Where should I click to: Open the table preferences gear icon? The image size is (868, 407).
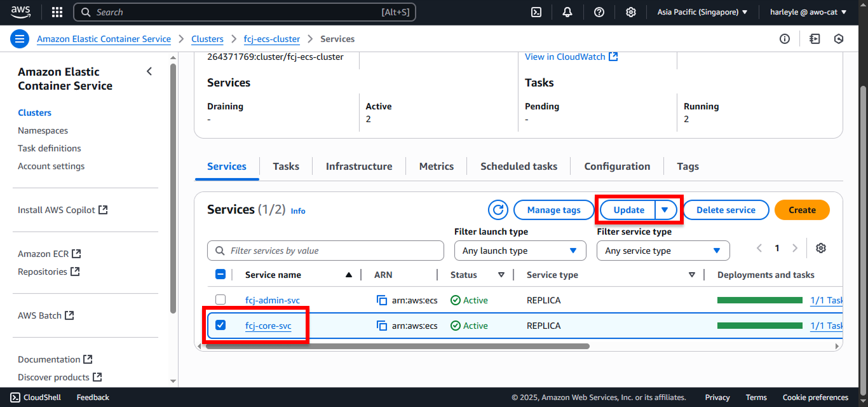[821, 248]
